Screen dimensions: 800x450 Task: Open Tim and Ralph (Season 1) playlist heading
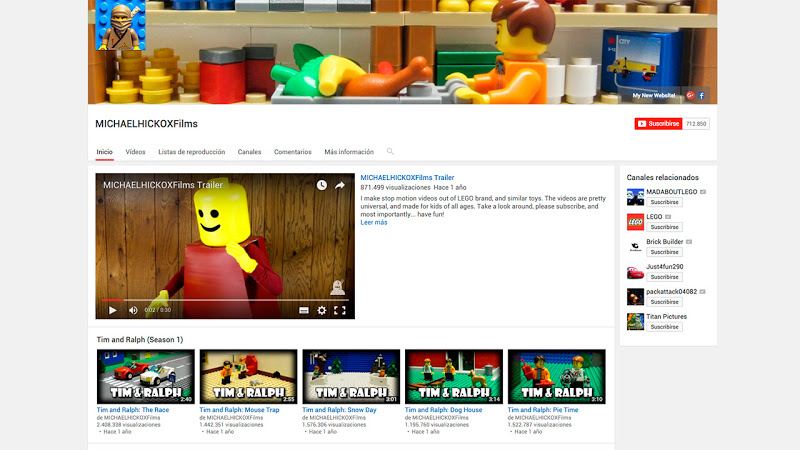(140, 340)
